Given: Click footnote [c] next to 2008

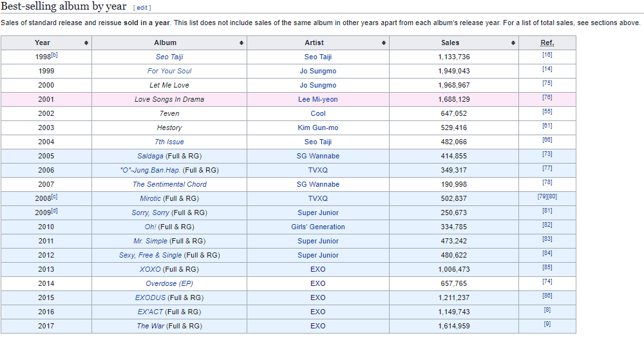Looking at the screenshot, I should pos(55,197).
